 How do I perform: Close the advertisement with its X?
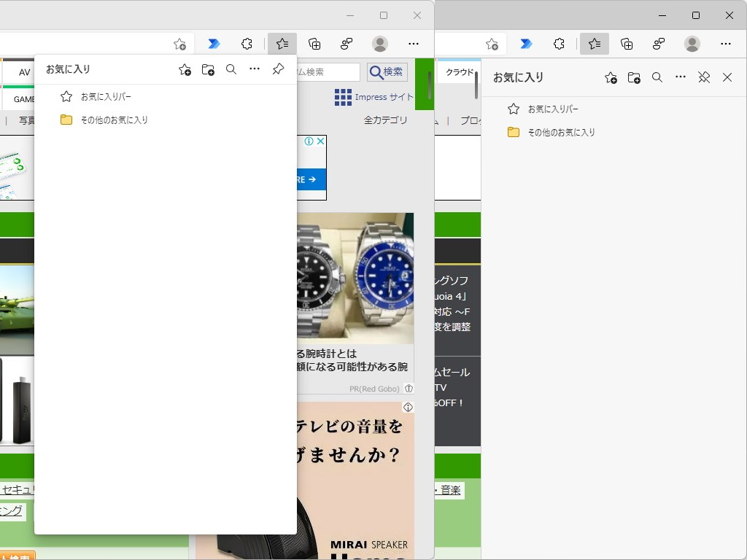click(321, 141)
